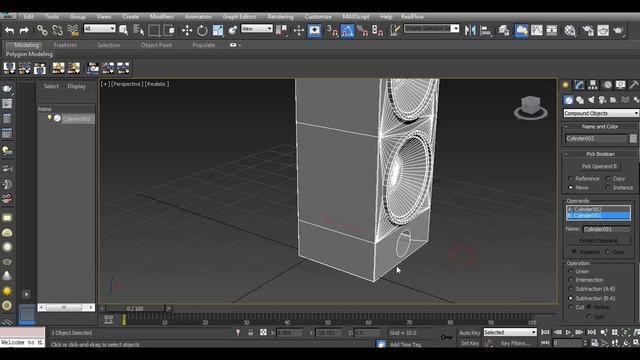The width and height of the screenshot is (640, 360).
Task: Open the Modifiers menu
Action: (161, 17)
